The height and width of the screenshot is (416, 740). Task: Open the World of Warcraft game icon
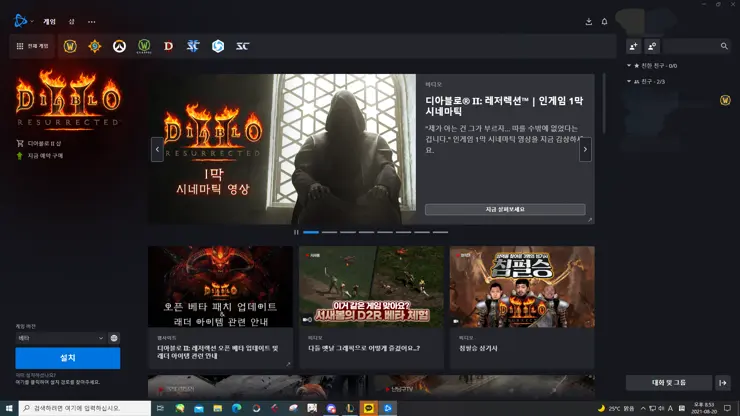70,46
